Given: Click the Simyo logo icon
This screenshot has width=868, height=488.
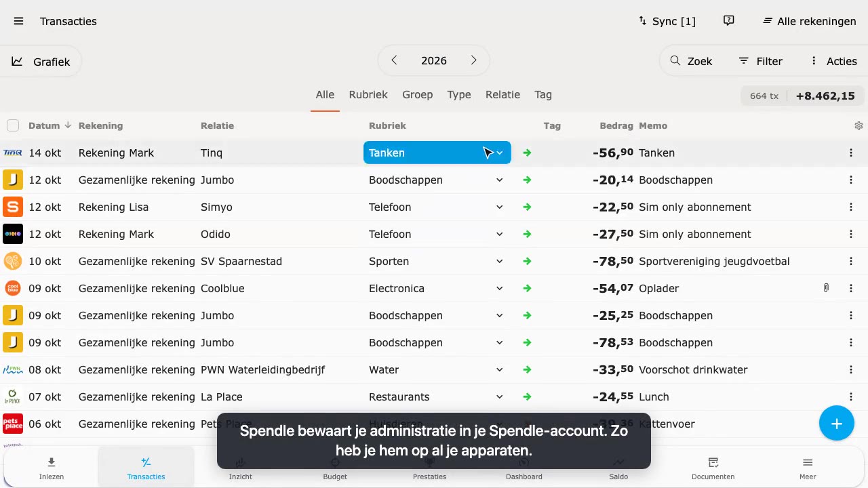Looking at the screenshot, I should point(13,207).
